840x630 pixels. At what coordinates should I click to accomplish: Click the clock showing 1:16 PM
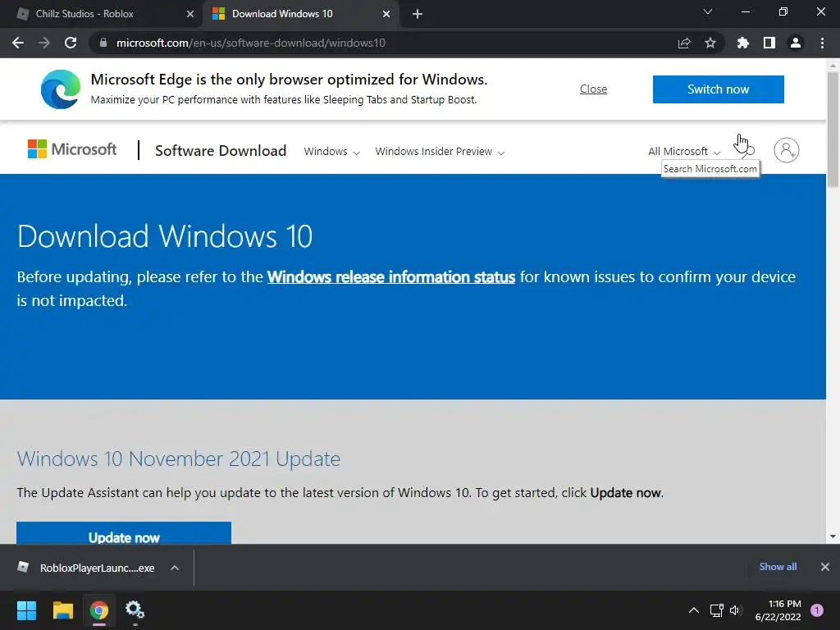coord(785,604)
